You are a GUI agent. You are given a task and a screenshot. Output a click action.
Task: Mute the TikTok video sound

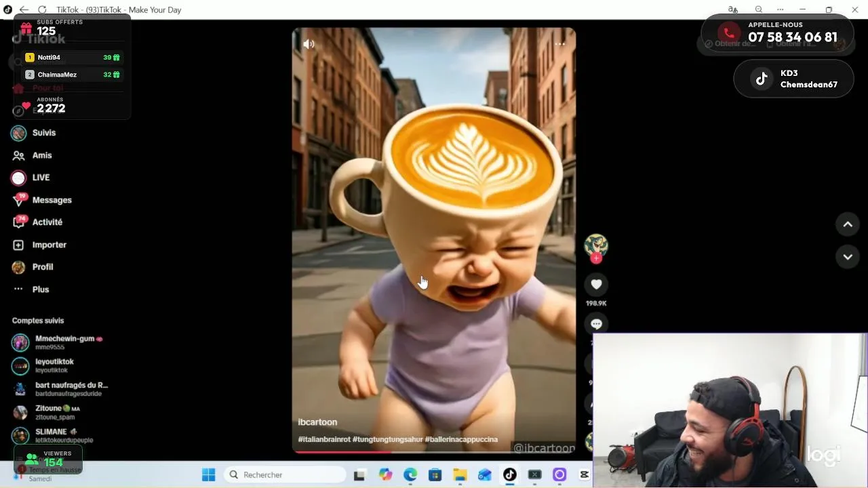pyautogui.click(x=309, y=44)
